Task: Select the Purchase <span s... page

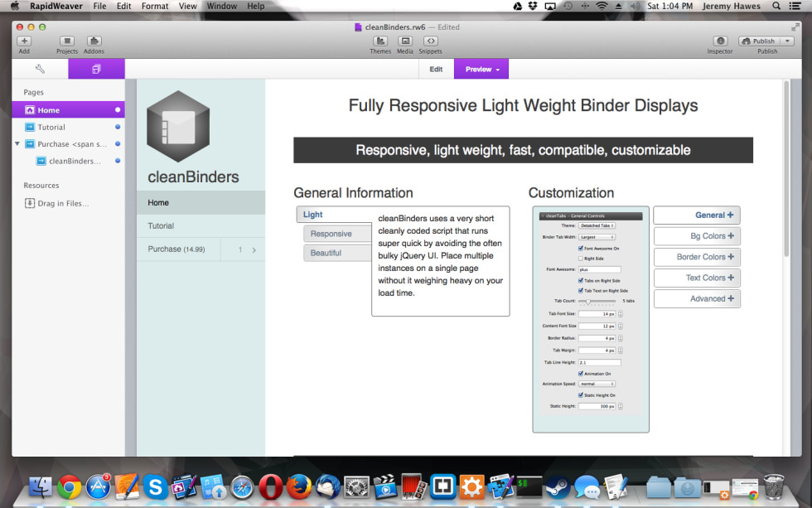Action: [68, 144]
